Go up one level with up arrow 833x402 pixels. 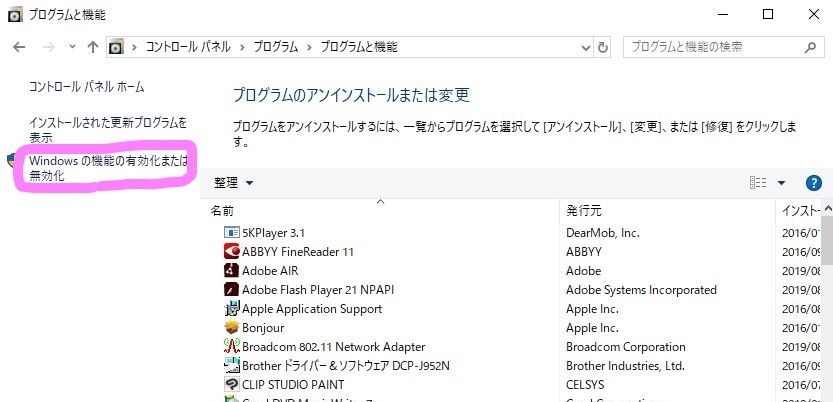pos(93,47)
